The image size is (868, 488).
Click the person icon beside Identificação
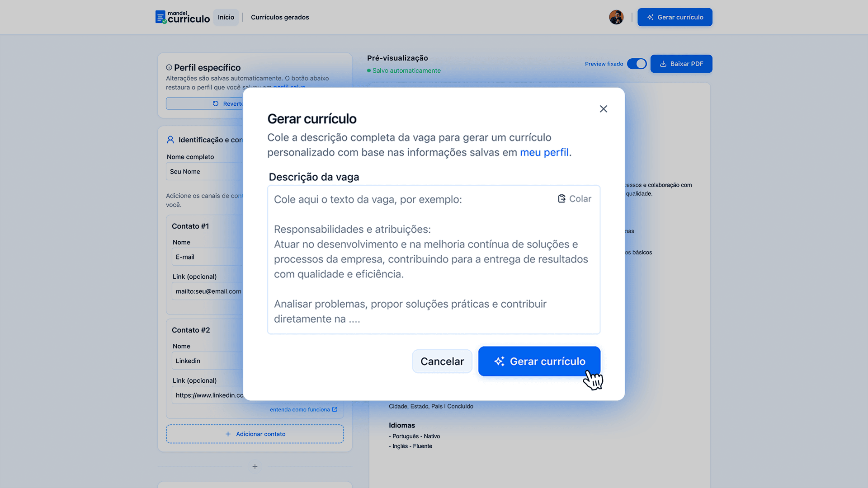tap(170, 140)
